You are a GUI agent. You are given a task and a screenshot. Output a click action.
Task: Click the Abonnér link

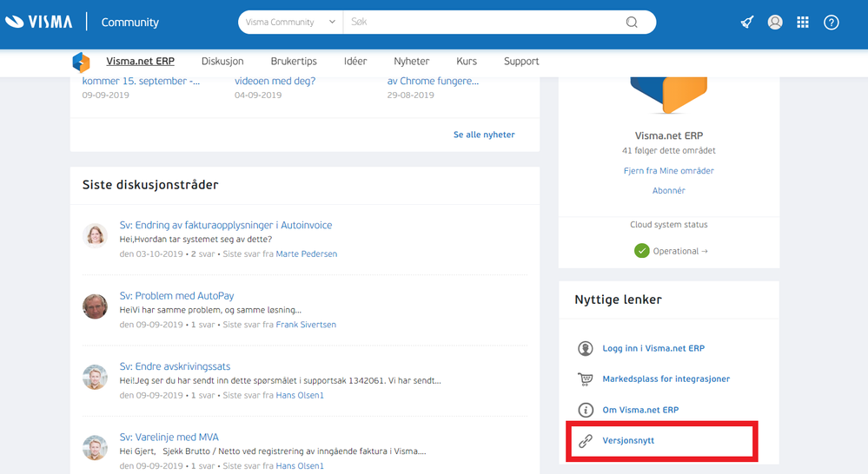point(669,190)
